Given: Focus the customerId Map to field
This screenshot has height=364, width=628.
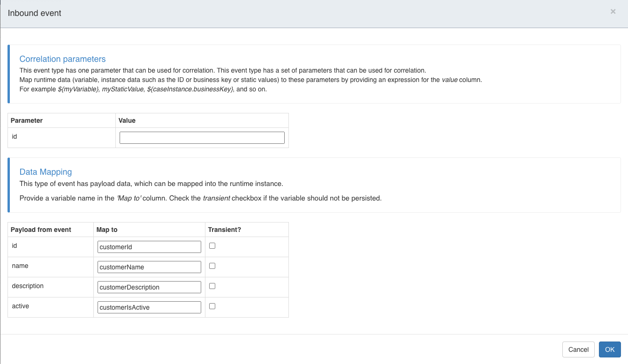Looking at the screenshot, I should 149,247.
